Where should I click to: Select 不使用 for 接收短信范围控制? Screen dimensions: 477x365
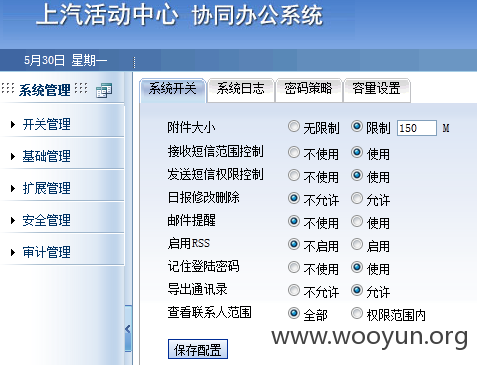click(294, 152)
